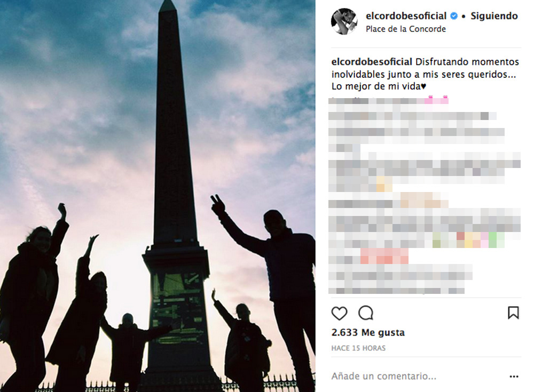Click the caption text Lo mejor de mi vida
Image resolution: width=534 pixels, height=392 pixels.
pyautogui.click(x=379, y=86)
